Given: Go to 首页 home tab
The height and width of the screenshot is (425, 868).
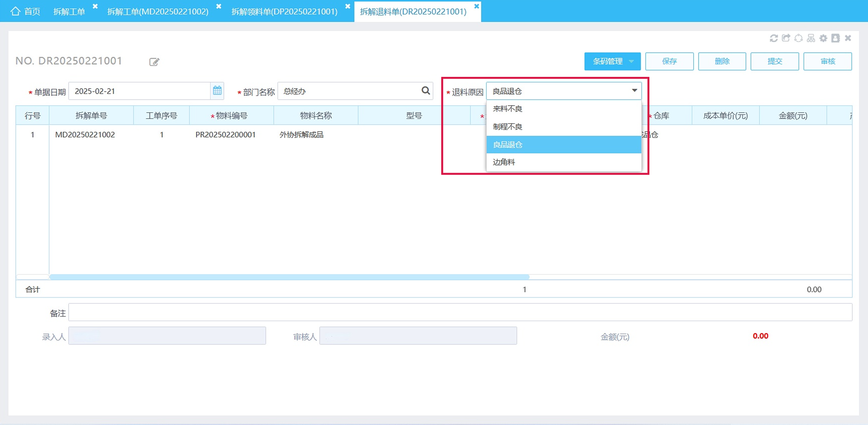Looking at the screenshot, I should tap(25, 11).
